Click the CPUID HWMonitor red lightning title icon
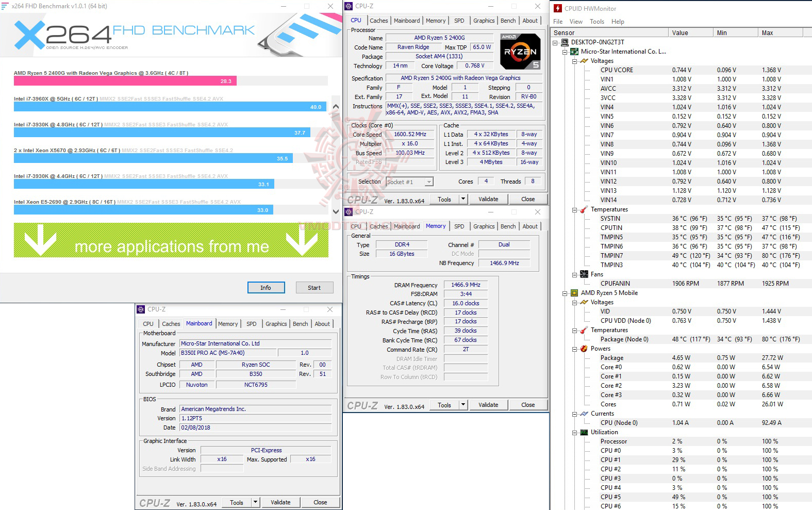Viewport: 812px width, 510px height. pyautogui.click(x=558, y=8)
